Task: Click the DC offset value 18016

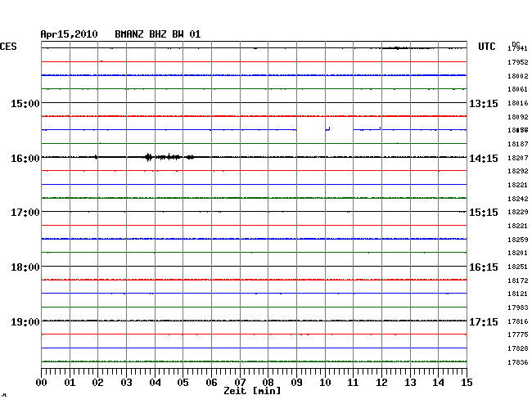Action: (x=518, y=103)
